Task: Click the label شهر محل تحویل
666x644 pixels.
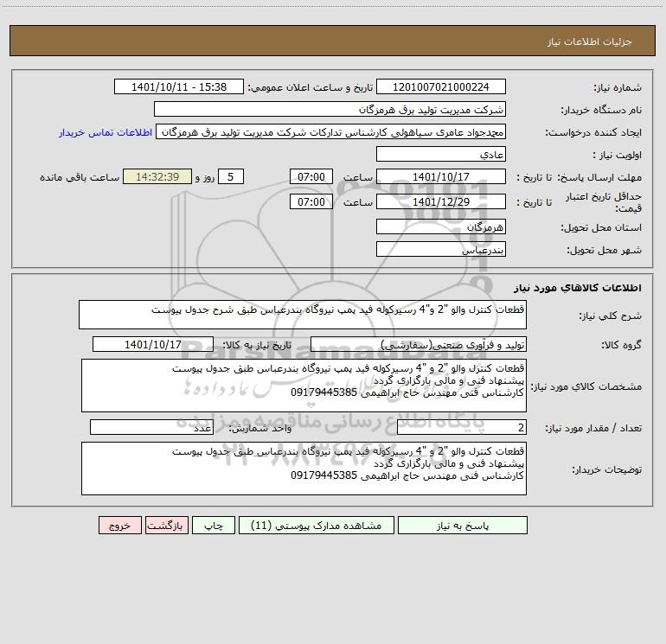Action: [x=604, y=250]
